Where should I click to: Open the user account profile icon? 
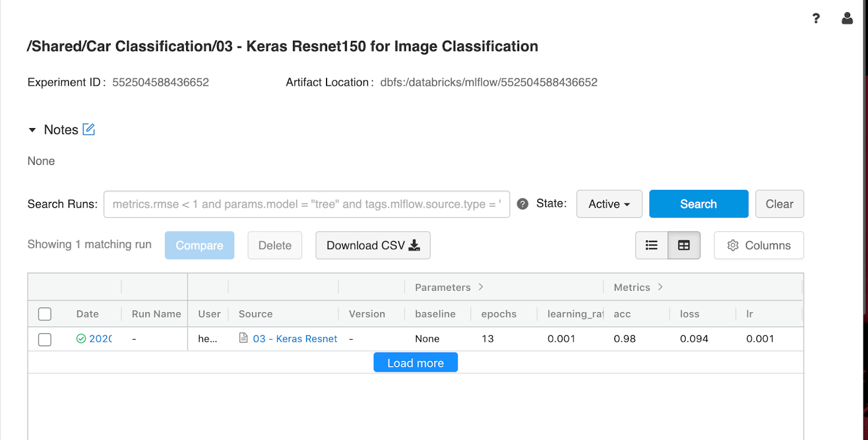coord(847,18)
